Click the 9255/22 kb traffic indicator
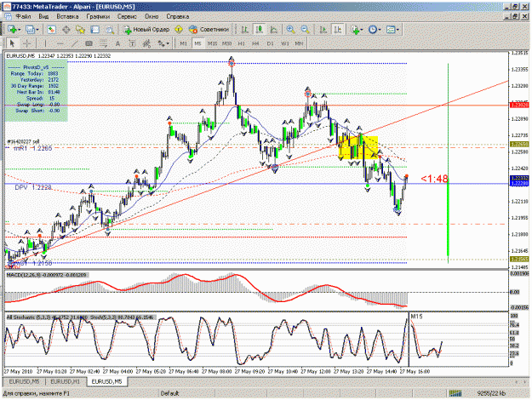The width and height of the screenshot is (532, 400). pyautogui.click(x=491, y=393)
